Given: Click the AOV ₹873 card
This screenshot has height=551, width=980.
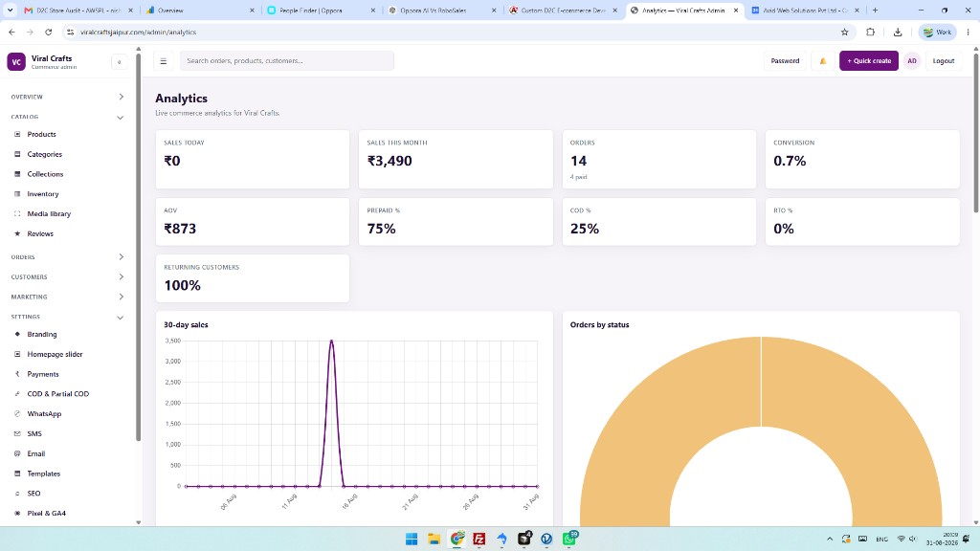Looking at the screenshot, I should tap(253, 222).
